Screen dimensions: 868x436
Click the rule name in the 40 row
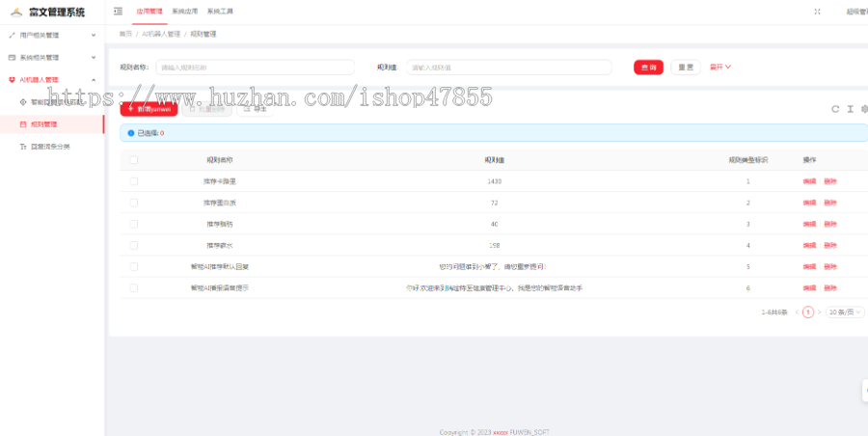point(220,224)
